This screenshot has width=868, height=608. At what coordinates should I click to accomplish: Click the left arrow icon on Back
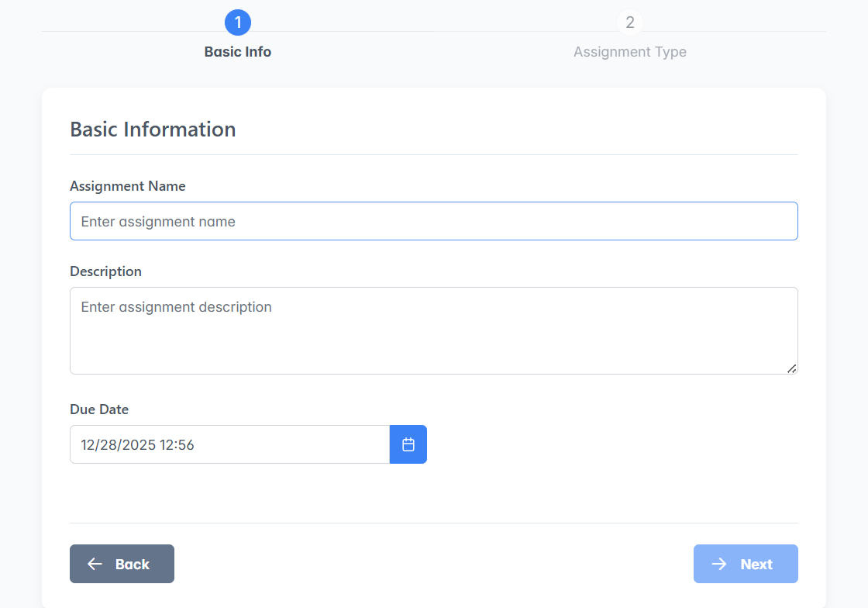95,564
